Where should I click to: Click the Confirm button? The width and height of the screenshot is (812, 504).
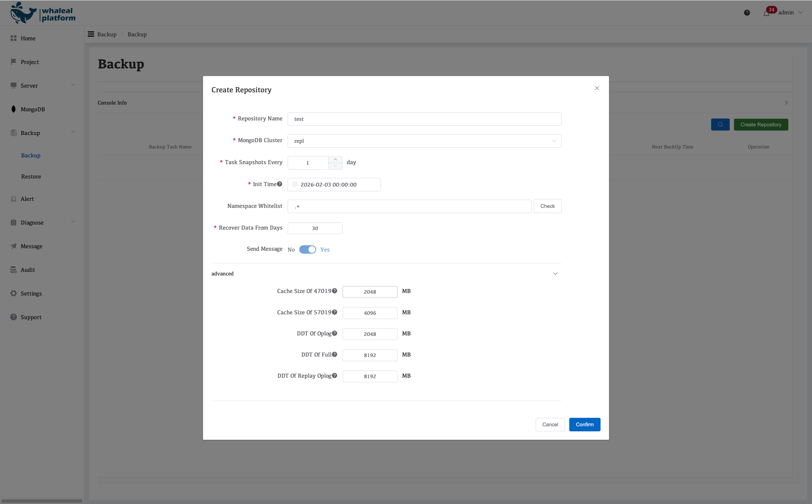(x=584, y=424)
